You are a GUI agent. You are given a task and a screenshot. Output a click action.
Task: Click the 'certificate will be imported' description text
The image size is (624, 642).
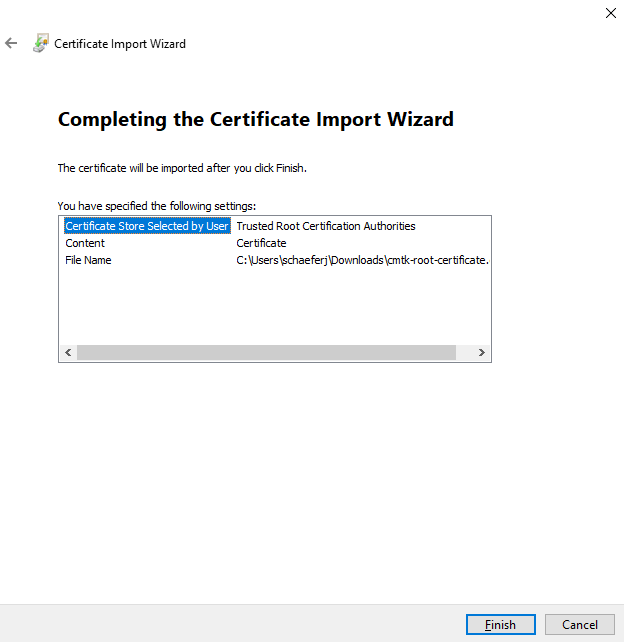click(182, 168)
